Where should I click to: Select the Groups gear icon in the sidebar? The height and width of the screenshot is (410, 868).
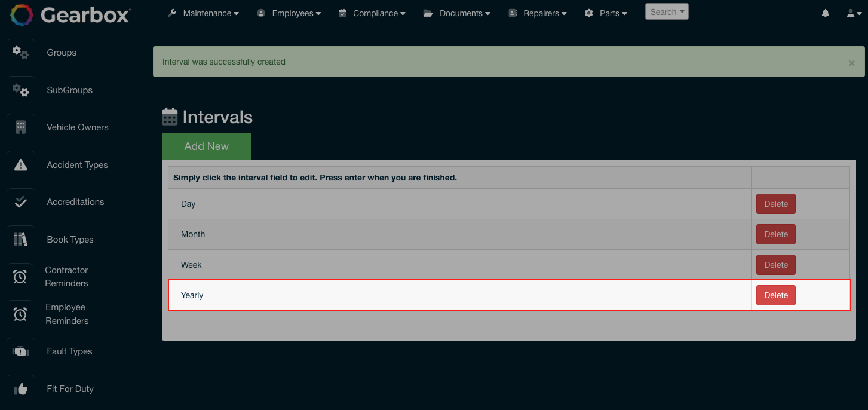point(20,53)
